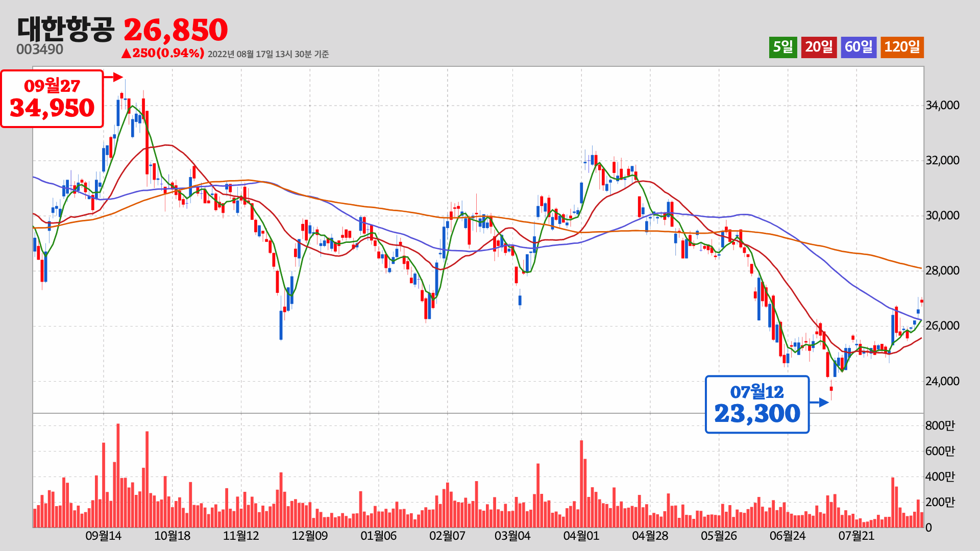Click the 09월14 date label
Image resolution: width=980 pixels, height=551 pixels.
tap(104, 536)
